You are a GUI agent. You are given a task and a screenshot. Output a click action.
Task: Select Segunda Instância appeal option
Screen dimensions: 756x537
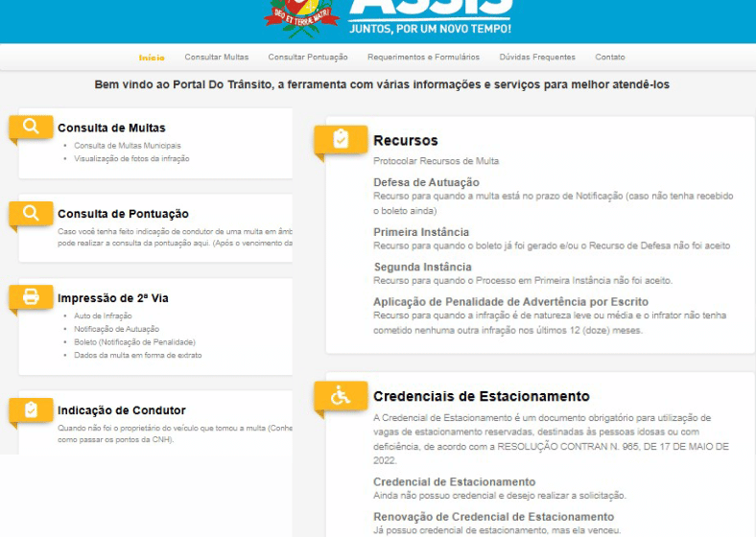[x=422, y=267]
